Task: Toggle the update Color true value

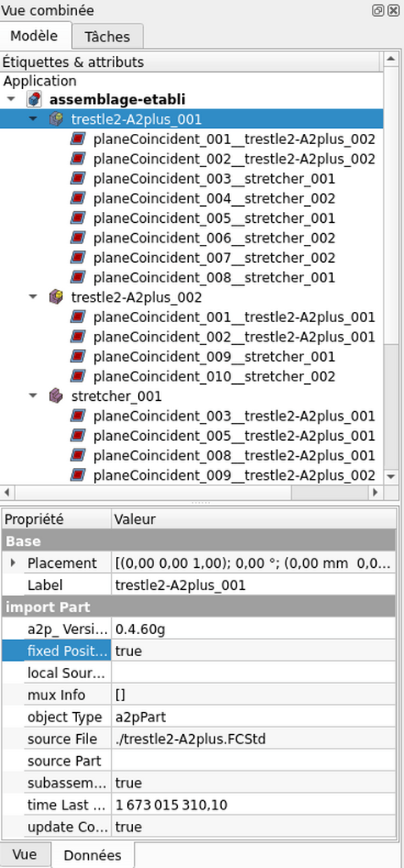Action: [x=253, y=826]
